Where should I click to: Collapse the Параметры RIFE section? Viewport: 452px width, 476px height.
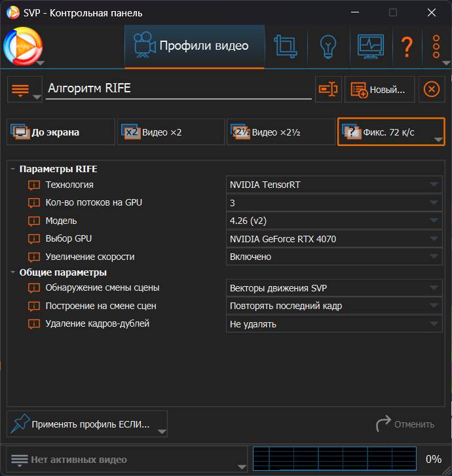point(13,169)
